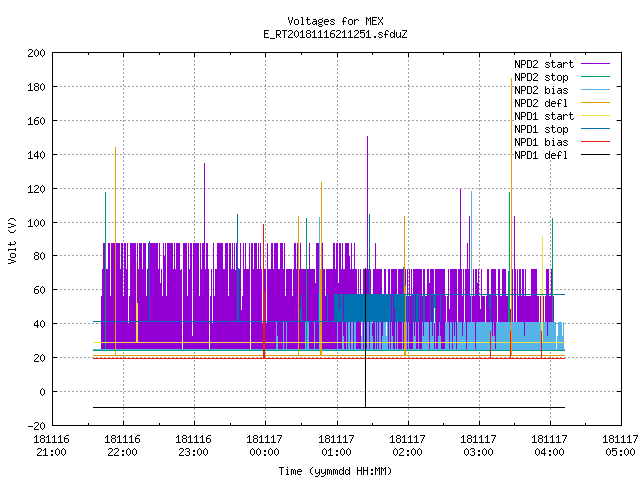Viewport: 640px width, 480px height.
Task: Click the y-axis value 60
Action: 40,290
